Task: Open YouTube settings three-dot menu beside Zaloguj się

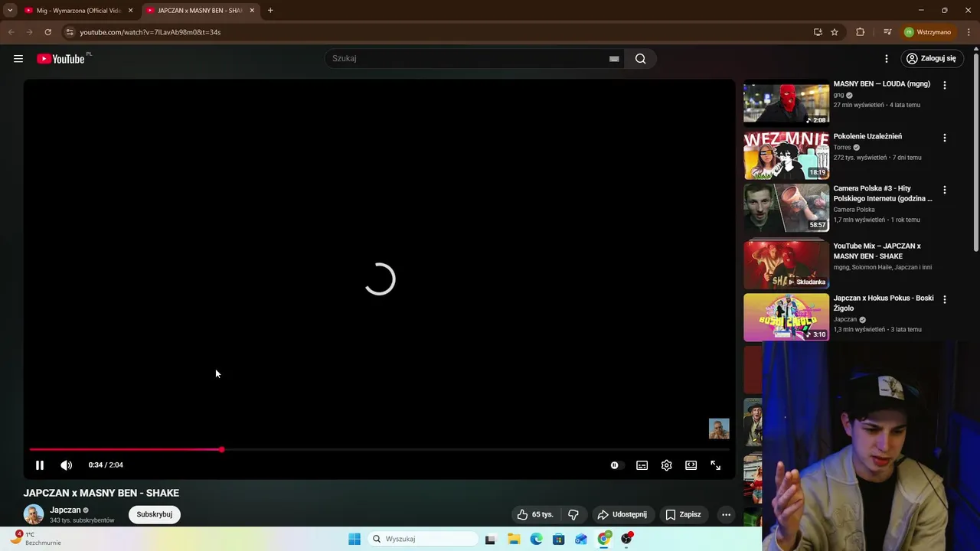Action: click(887, 59)
